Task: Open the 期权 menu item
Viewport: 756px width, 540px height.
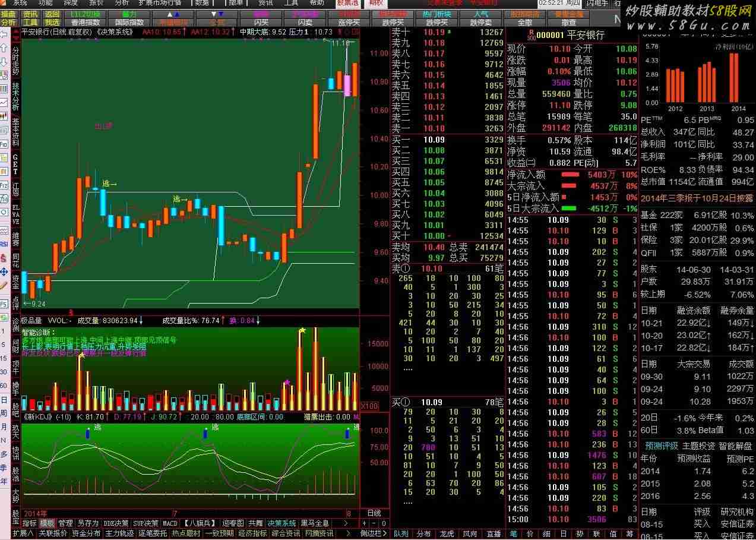Action: (x=376, y=3)
